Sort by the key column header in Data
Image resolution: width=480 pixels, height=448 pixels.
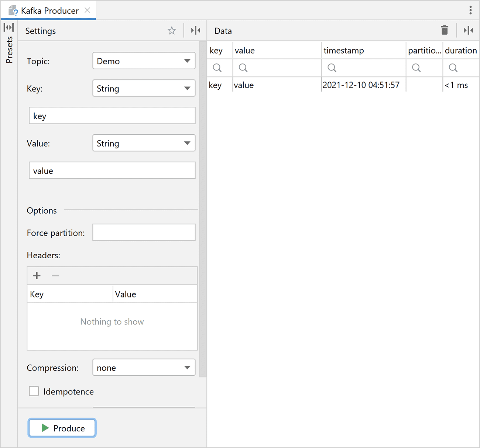220,50
